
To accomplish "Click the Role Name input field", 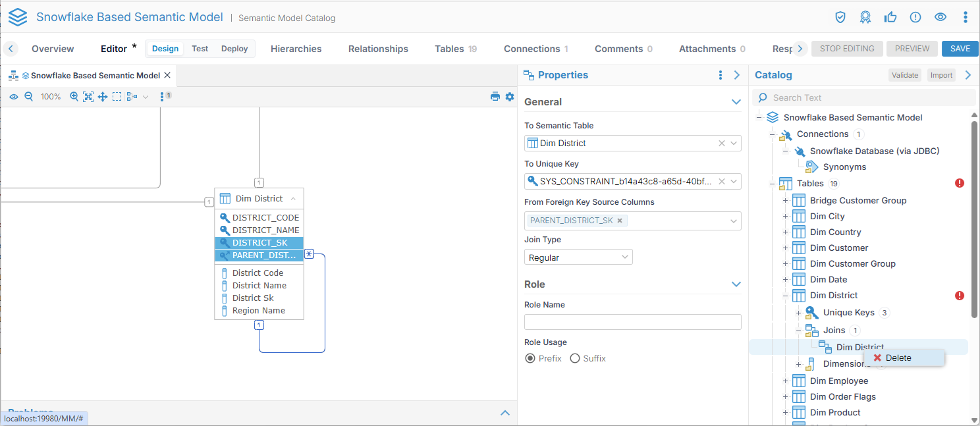I will [x=632, y=322].
